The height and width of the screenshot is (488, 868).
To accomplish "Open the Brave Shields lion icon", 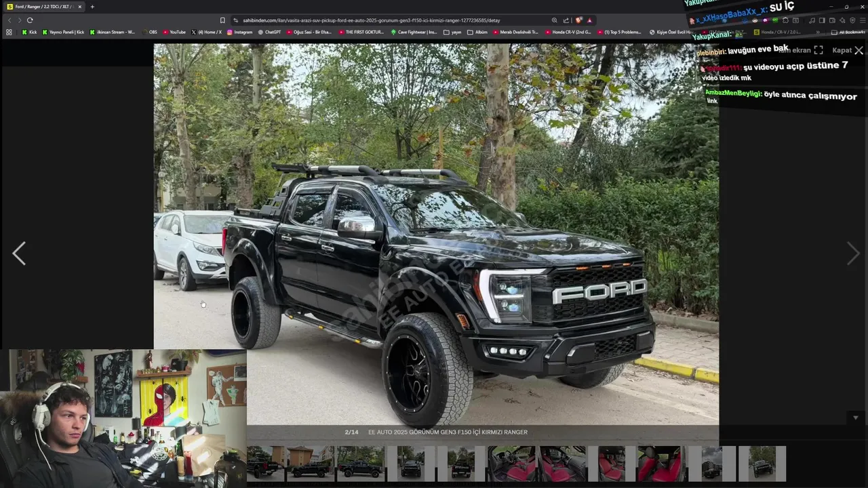I will pyautogui.click(x=578, y=20).
